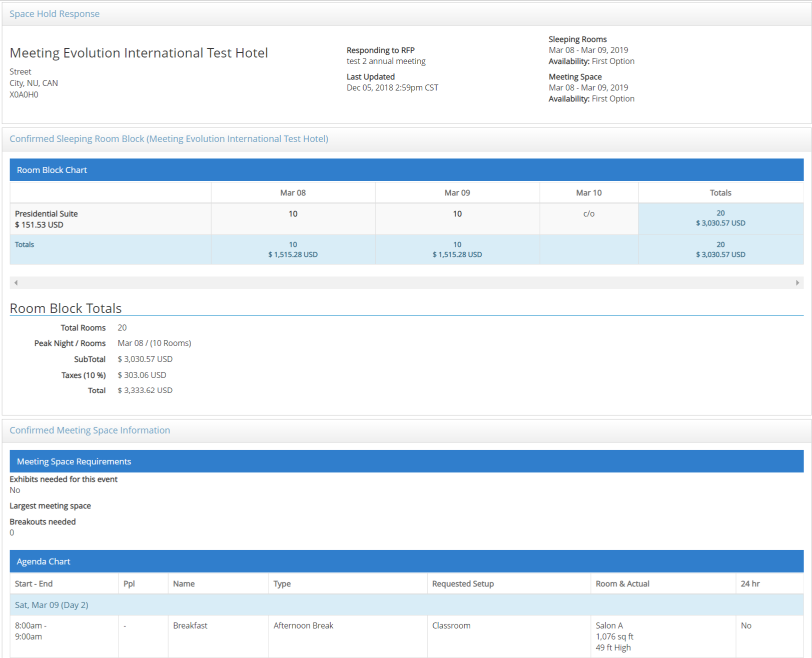This screenshot has width=812, height=658.
Task: Click the Mar 10 column header
Action: (588, 193)
